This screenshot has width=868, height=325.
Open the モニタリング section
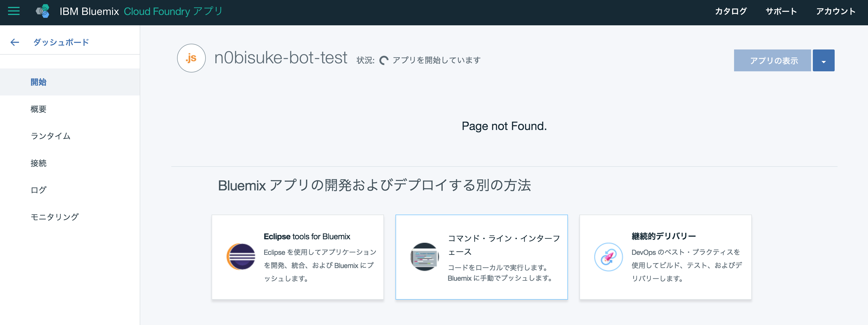54,217
